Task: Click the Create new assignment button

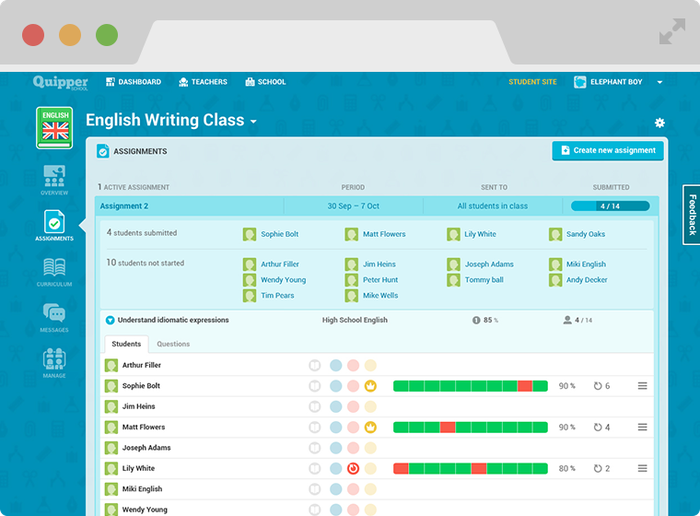Action: (x=607, y=151)
